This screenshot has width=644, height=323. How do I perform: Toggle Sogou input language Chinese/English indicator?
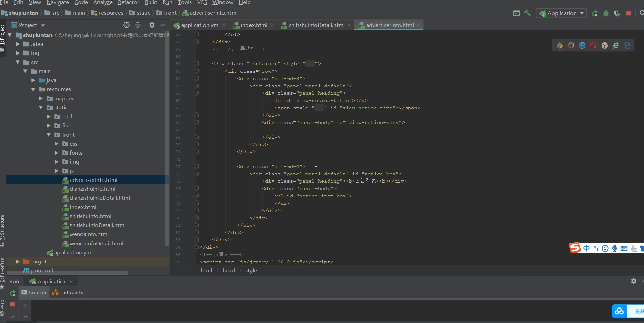click(586, 248)
